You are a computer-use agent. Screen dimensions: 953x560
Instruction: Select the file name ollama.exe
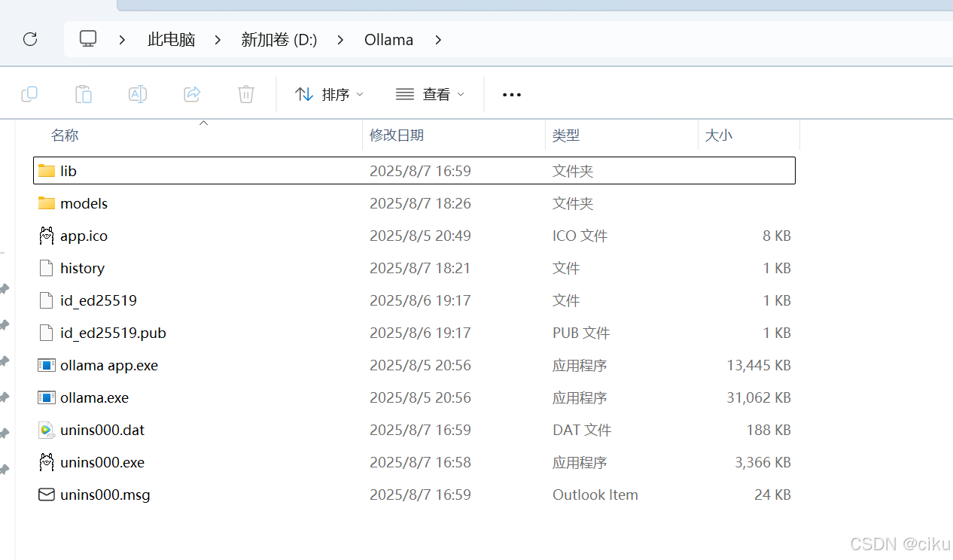pos(95,397)
